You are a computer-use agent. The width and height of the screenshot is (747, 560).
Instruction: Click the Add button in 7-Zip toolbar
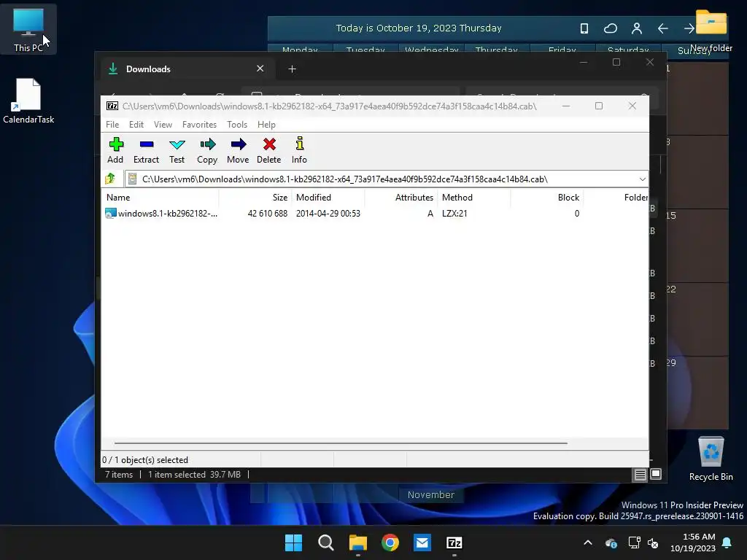click(x=115, y=150)
